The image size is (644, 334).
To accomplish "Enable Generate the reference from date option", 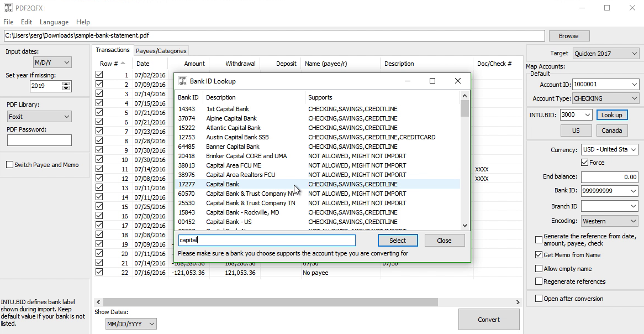I will pyautogui.click(x=539, y=239).
